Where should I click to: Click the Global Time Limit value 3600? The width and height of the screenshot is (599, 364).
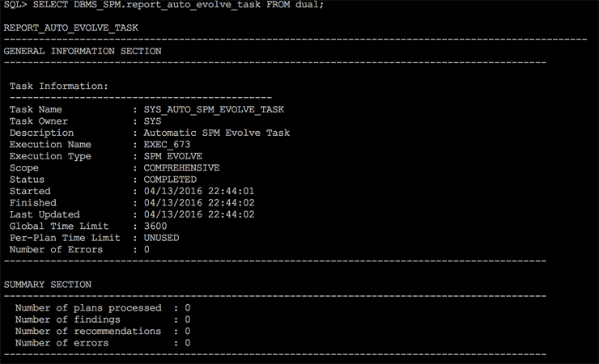pyautogui.click(x=155, y=226)
